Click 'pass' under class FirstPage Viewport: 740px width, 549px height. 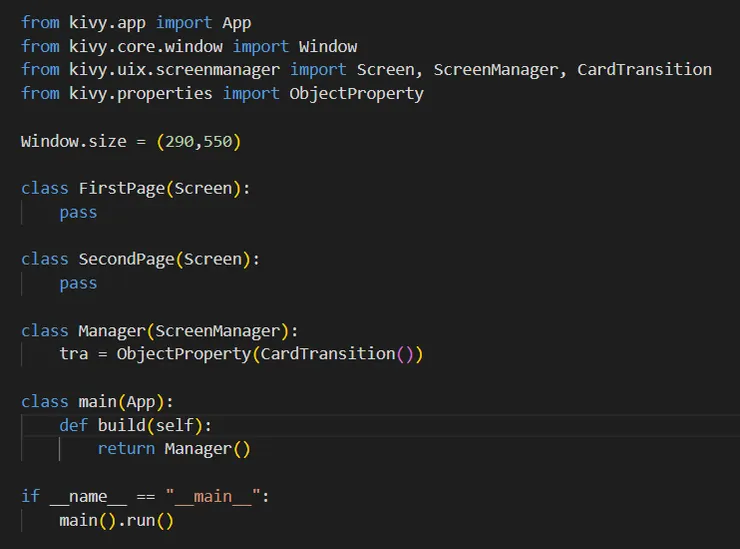(x=78, y=212)
